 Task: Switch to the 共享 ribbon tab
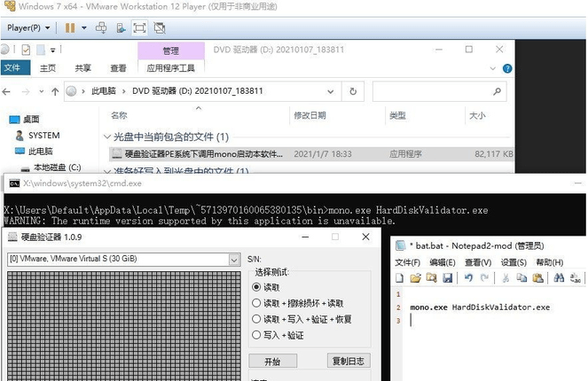pyautogui.click(x=82, y=68)
